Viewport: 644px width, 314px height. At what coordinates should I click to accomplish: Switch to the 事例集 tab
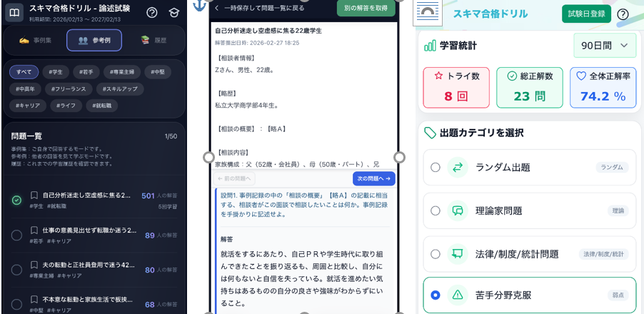click(x=35, y=41)
